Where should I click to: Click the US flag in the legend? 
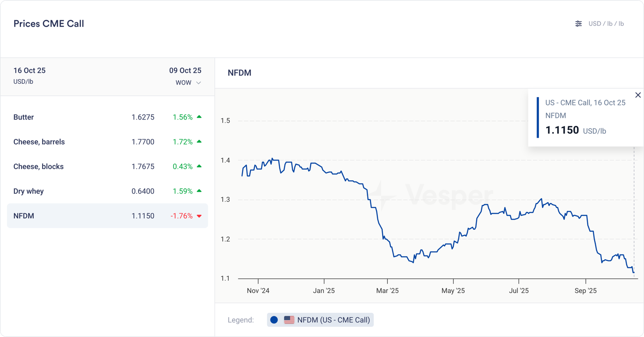[x=289, y=320]
